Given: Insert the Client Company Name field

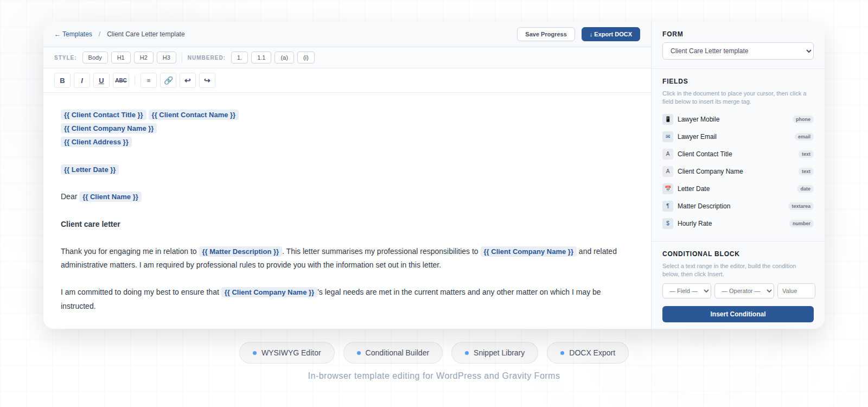Looking at the screenshot, I should [738, 171].
